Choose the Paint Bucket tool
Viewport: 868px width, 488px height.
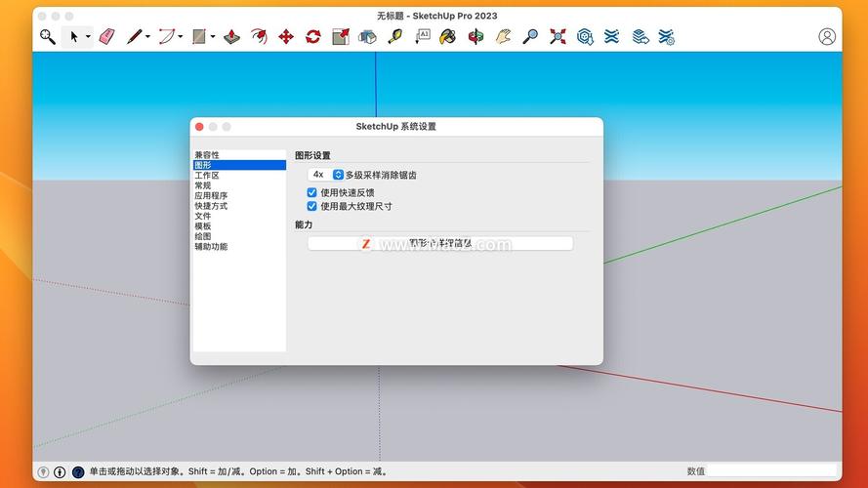tap(448, 37)
